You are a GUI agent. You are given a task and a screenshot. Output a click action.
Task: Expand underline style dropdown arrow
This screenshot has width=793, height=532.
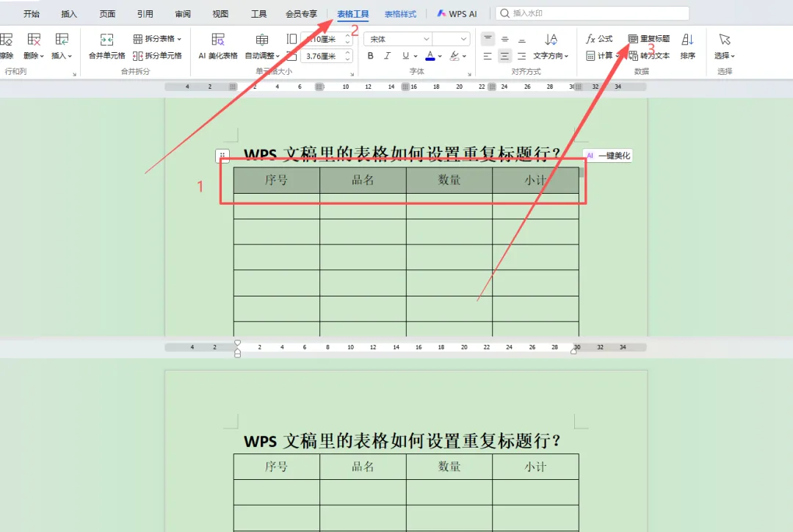[x=415, y=56]
